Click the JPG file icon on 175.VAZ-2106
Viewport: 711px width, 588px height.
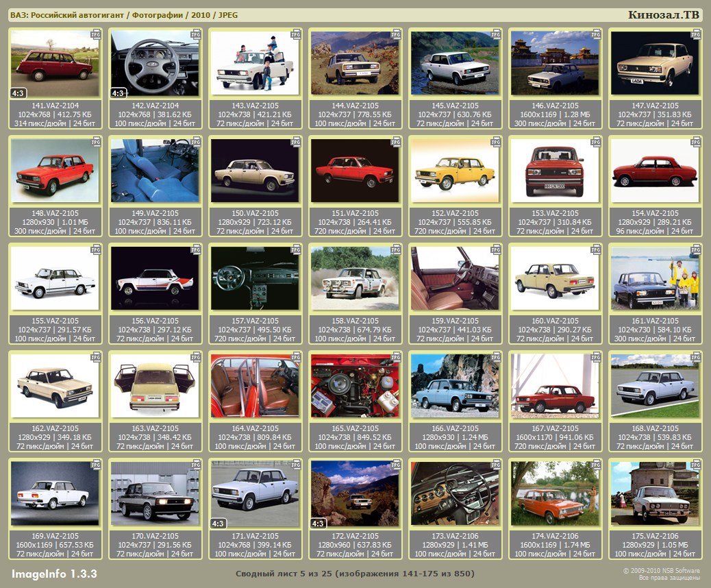pos(695,465)
